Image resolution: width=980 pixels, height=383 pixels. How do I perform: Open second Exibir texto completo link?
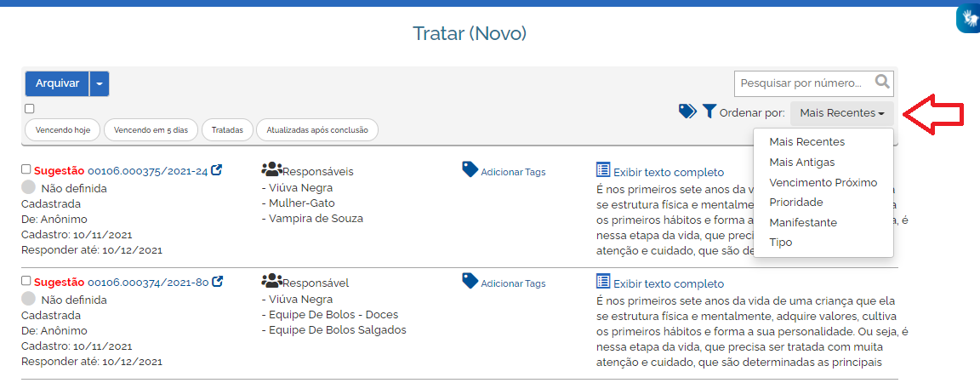pos(669,284)
